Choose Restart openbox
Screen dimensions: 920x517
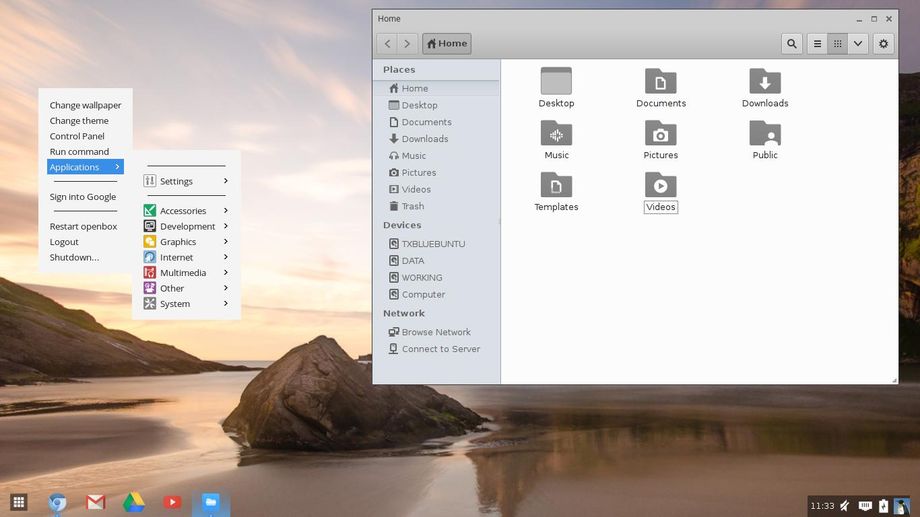[85, 227]
